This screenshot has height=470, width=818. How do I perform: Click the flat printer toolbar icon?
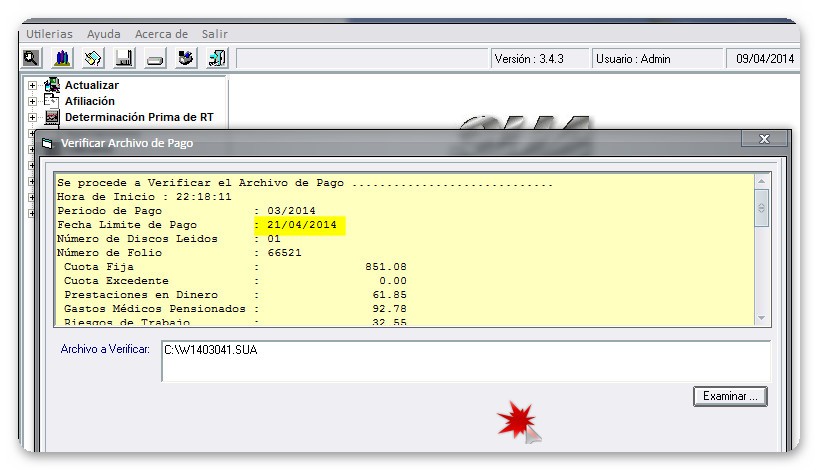155,59
